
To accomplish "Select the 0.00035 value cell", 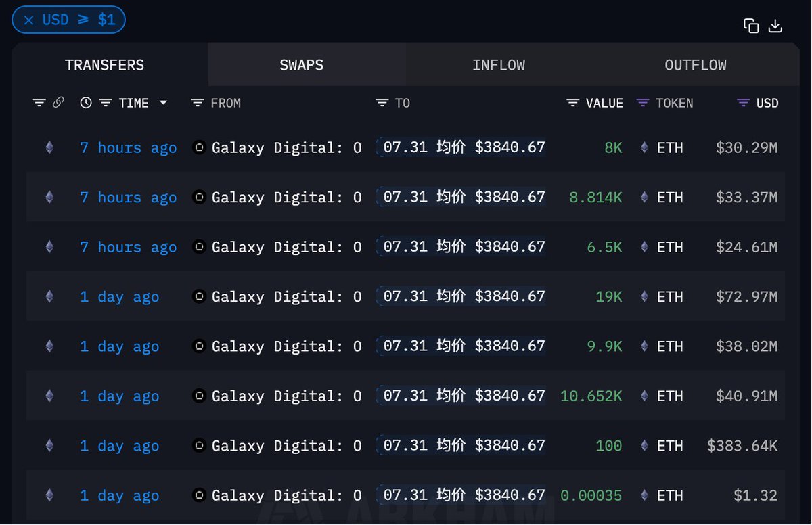I will [x=591, y=495].
